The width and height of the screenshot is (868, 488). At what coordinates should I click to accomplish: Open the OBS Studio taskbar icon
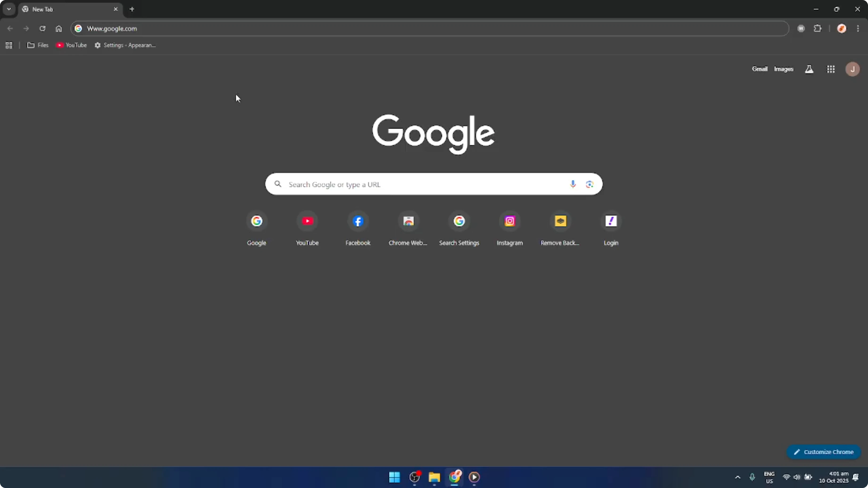tap(414, 477)
